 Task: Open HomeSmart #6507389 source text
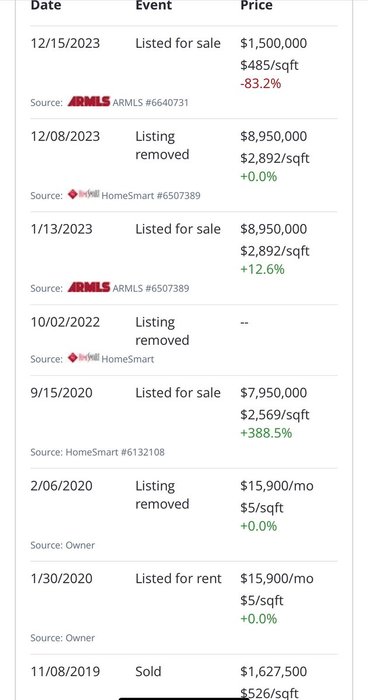pyautogui.click(x=151, y=195)
